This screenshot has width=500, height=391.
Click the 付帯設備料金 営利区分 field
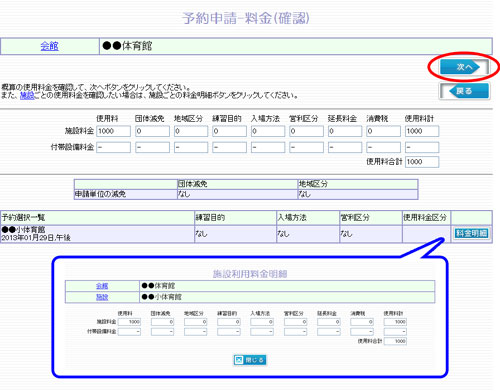point(306,147)
